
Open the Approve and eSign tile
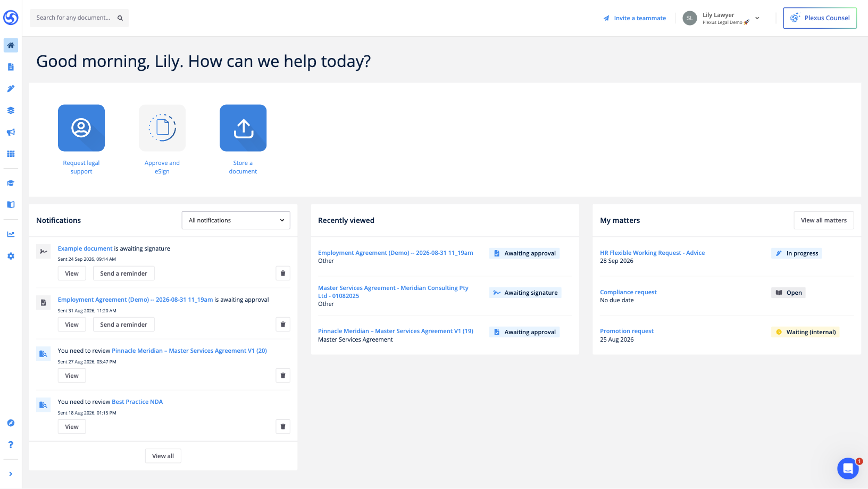tap(162, 128)
